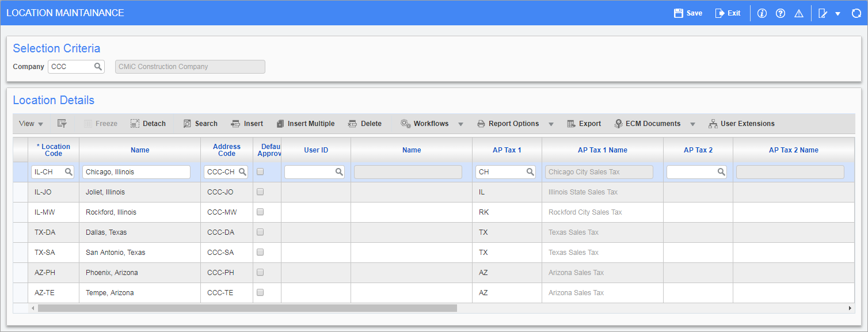868x332 pixels.
Task: Open AP Tax 1 lookup magnifier
Action: pos(530,172)
